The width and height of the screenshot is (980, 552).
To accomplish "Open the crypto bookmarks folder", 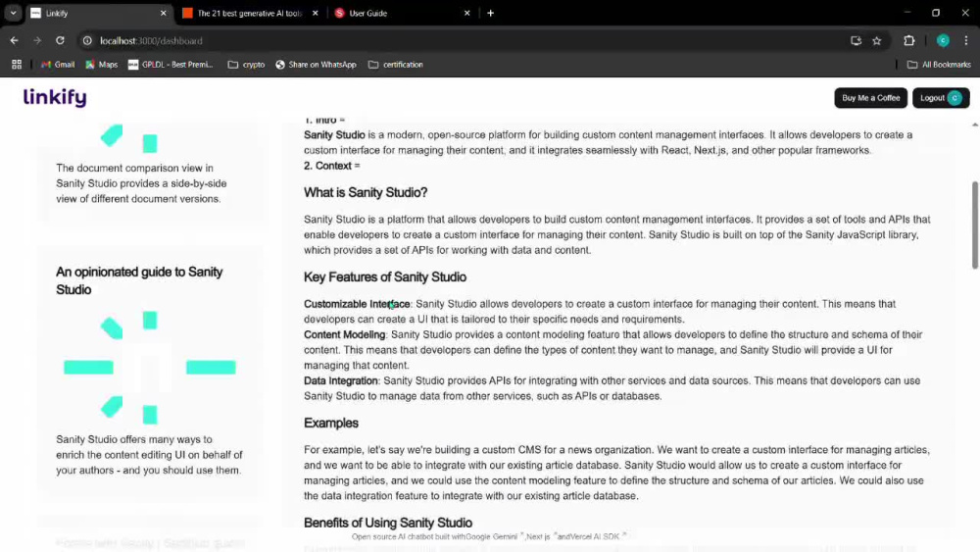I will [246, 65].
